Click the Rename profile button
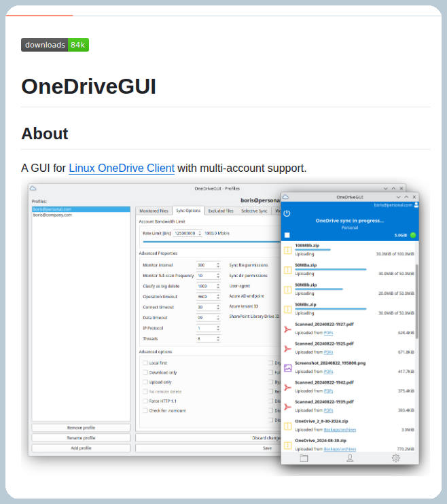The image size is (447, 504). point(81,438)
